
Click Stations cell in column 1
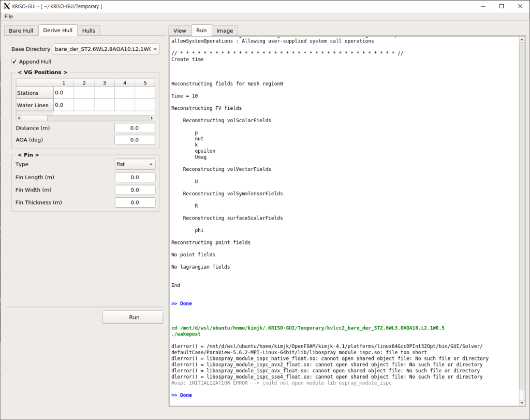(64, 93)
